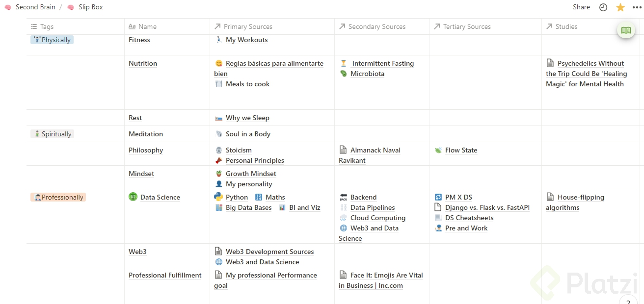Select the Slip Box breadcrumb

[90, 7]
